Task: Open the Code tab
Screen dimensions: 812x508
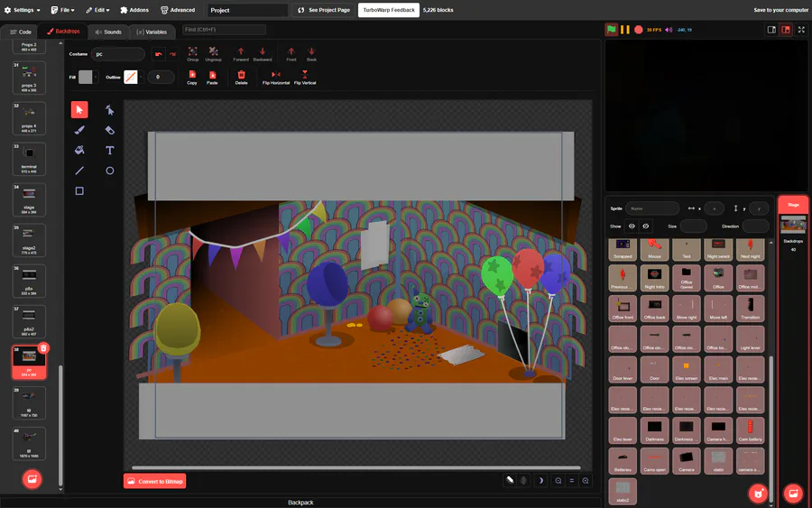Action: [20, 32]
